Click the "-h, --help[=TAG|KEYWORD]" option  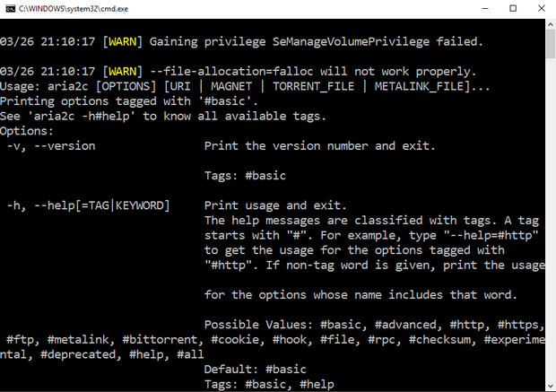[x=88, y=205]
